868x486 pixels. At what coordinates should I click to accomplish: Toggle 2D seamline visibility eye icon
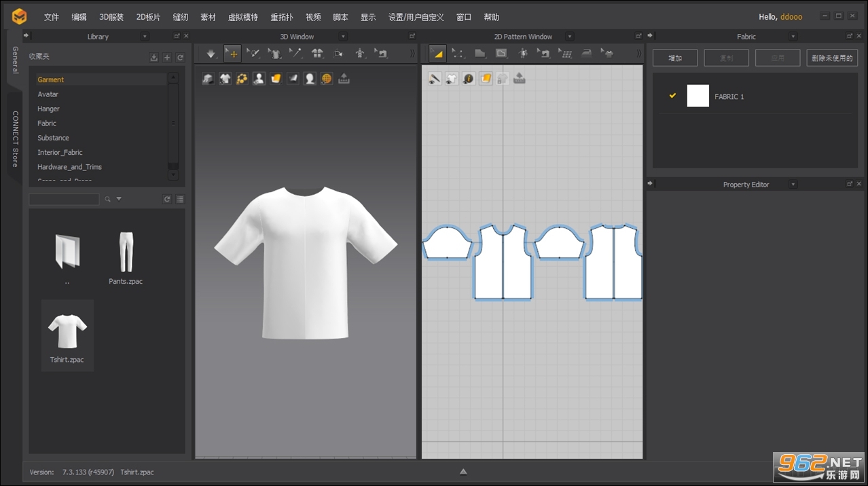pos(435,79)
